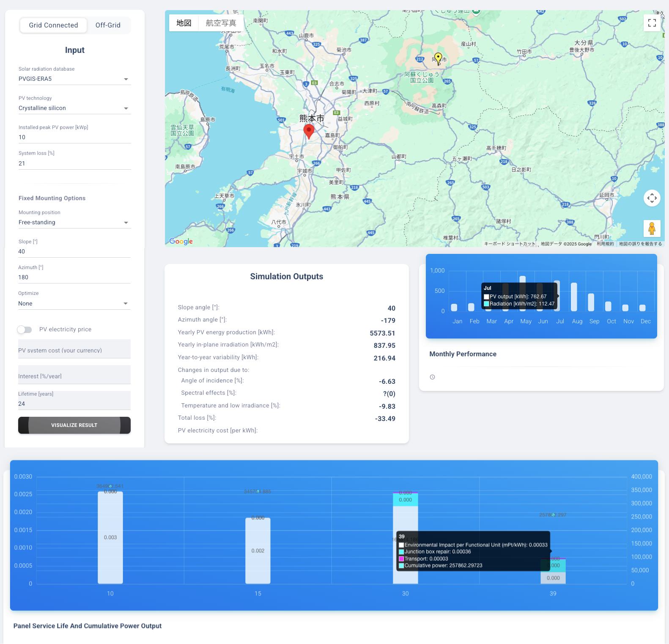Click the Lifetime years input field
Screen dimensions: 669x644
click(x=74, y=401)
